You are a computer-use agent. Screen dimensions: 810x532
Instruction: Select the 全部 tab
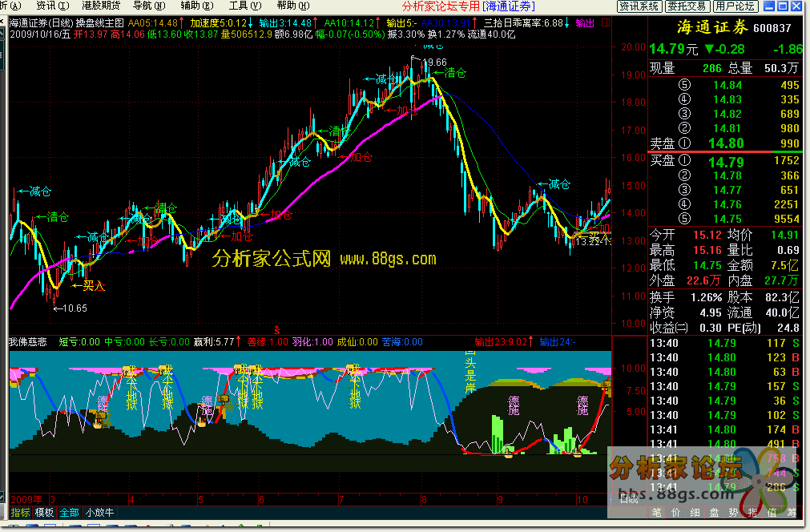click(x=69, y=513)
